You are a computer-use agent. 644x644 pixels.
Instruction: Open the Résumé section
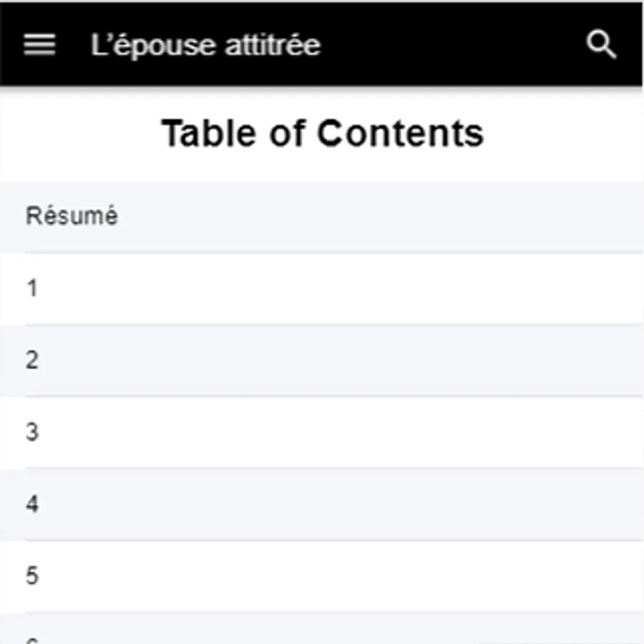[x=322, y=216]
